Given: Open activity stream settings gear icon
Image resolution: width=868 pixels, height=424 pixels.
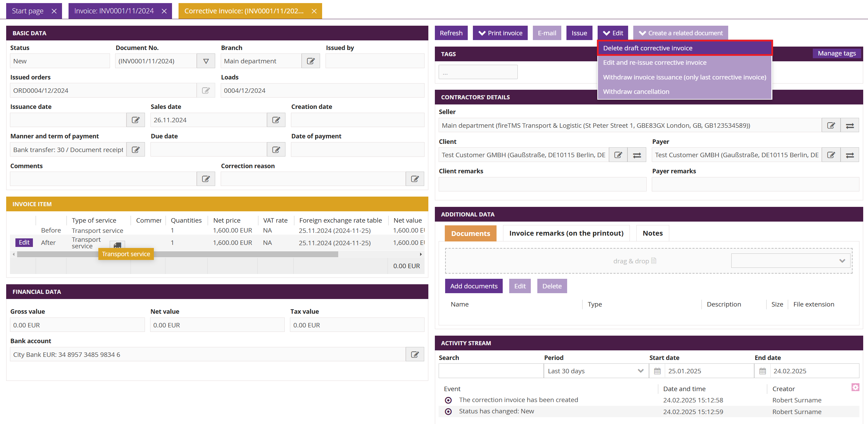Looking at the screenshot, I should point(855,387).
